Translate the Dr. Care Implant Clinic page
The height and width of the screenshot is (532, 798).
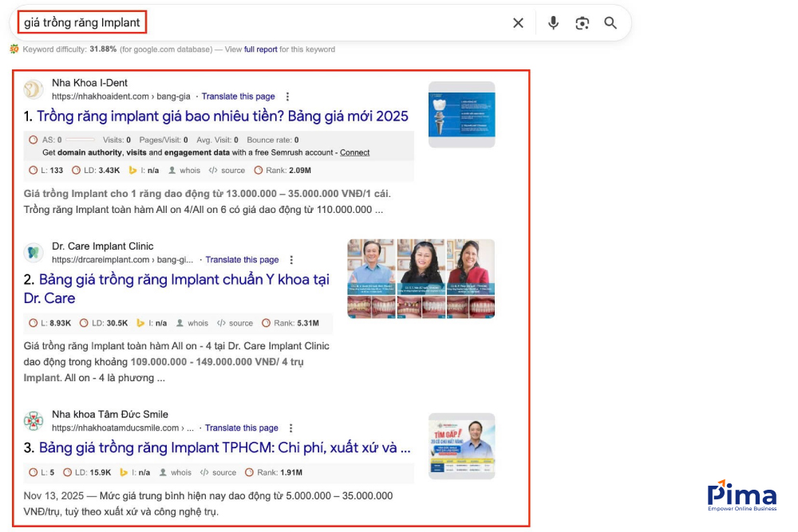click(242, 259)
